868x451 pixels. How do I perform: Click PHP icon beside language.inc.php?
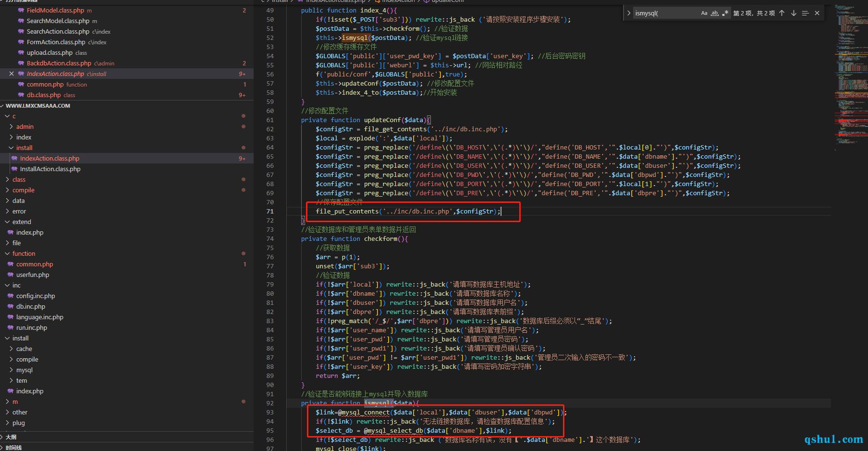coord(11,317)
